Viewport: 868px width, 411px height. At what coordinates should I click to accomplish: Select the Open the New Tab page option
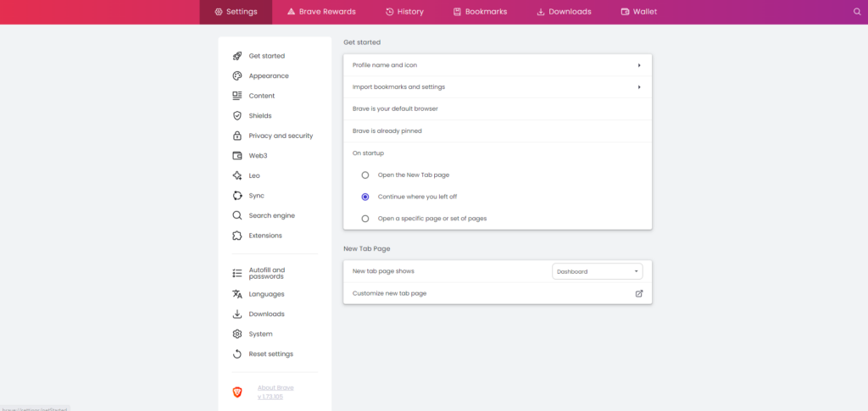(x=365, y=175)
